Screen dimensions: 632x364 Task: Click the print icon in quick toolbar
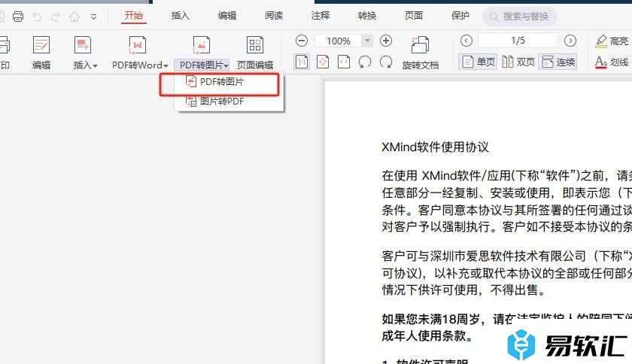coord(18,17)
